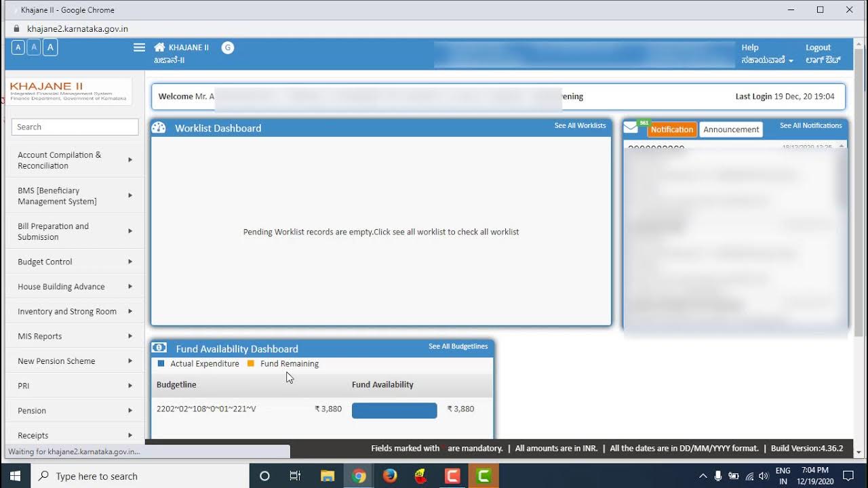Open File Explorer from taskbar
This screenshot has height=488, width=868.
(x=328, y=476)
